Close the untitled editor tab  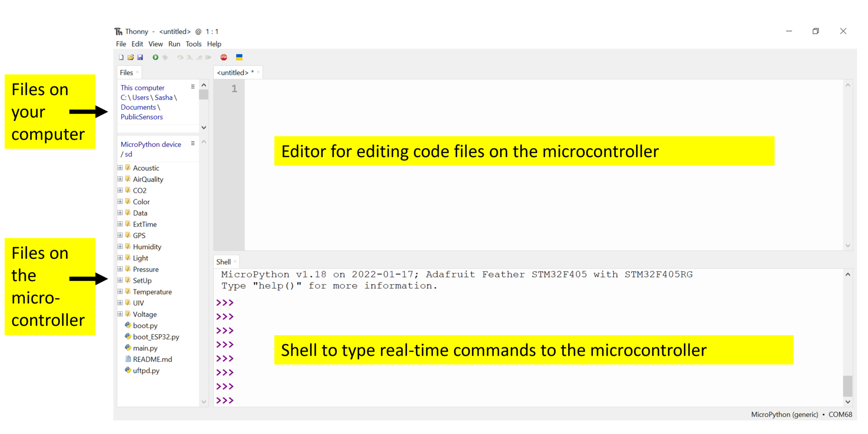coord(258,73)
